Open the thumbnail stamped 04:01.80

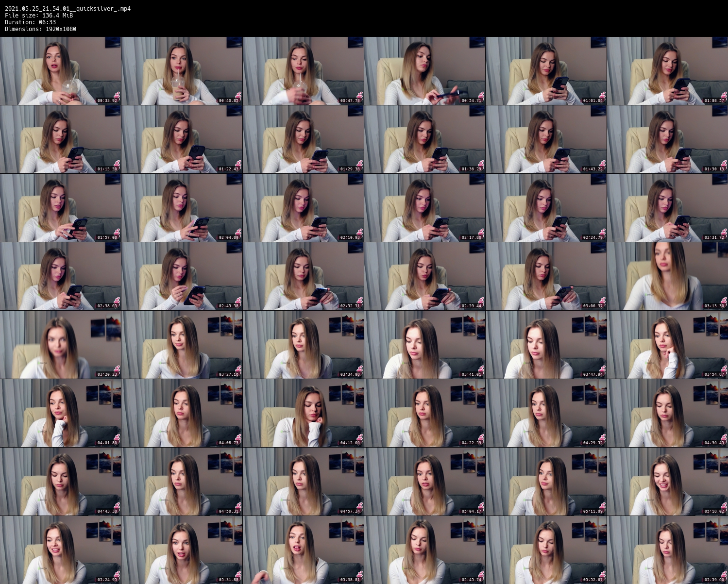[x=60, y=413]
